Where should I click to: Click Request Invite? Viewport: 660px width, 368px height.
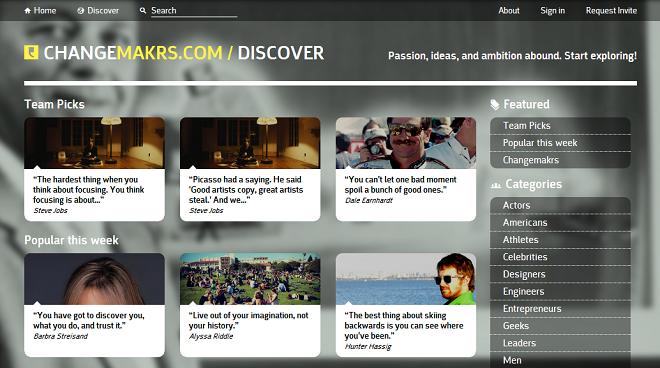611,11
